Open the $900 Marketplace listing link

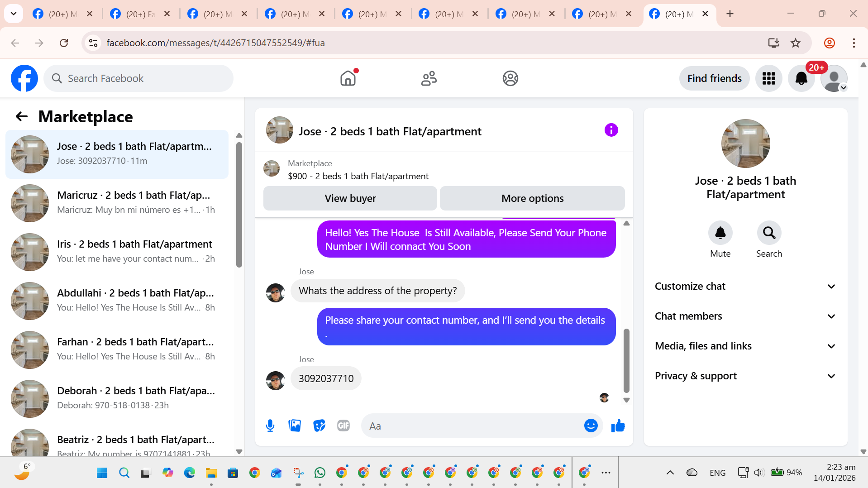point(358,176)
